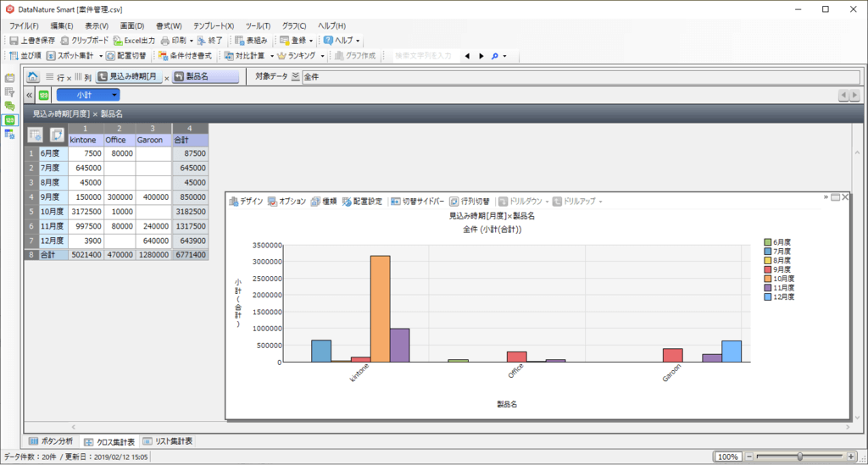Click the 種類 chart type icon
The width and height of the screenshot is (868, 465).
point(315,202)
